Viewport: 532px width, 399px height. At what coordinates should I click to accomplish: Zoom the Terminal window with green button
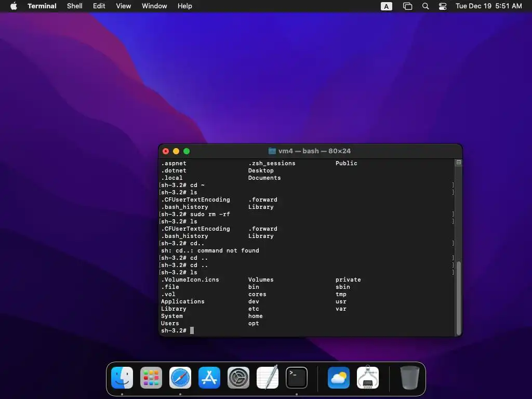(187, 151)
